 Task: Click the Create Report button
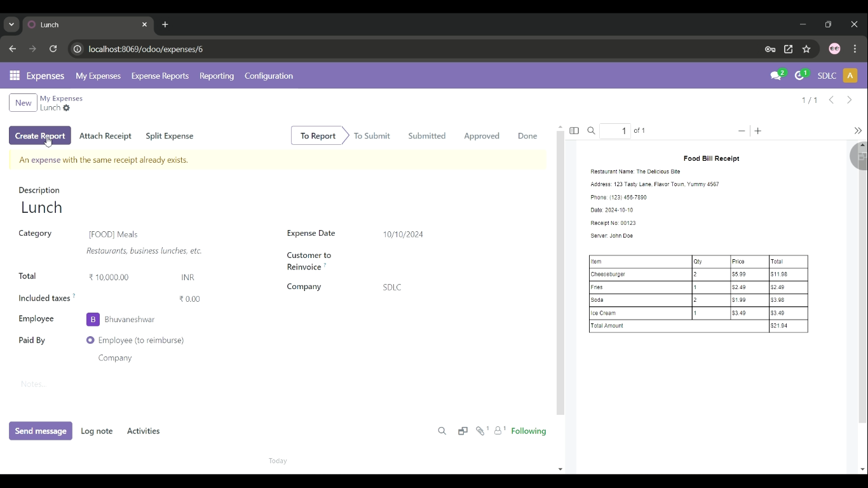pyautogui.click(x=40, y=136)
